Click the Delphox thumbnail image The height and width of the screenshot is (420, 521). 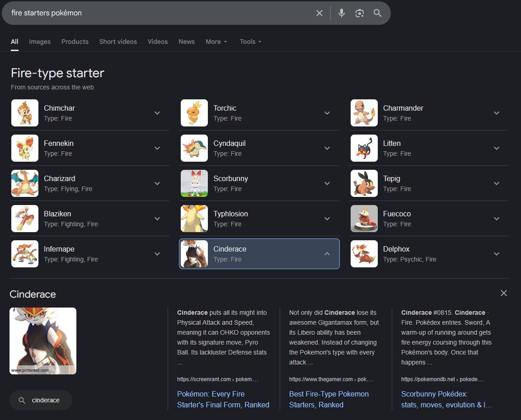point(364,254)
